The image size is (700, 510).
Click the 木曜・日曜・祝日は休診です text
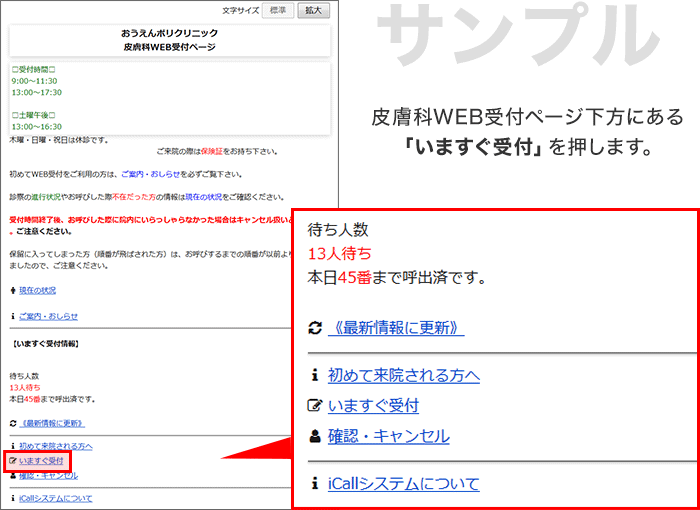[x=58, y=140]
